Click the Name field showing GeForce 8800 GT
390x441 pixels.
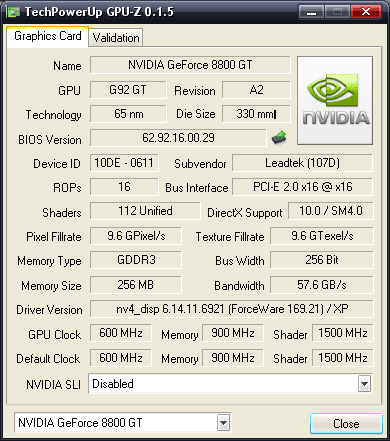coord(190,65)
